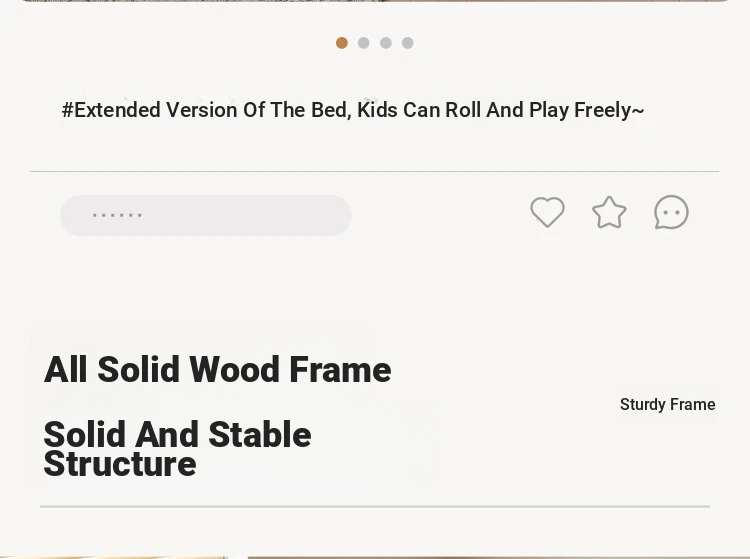
Task: Open the #Extended Version Of The Bed caption
Action: [x=353, y=110]
